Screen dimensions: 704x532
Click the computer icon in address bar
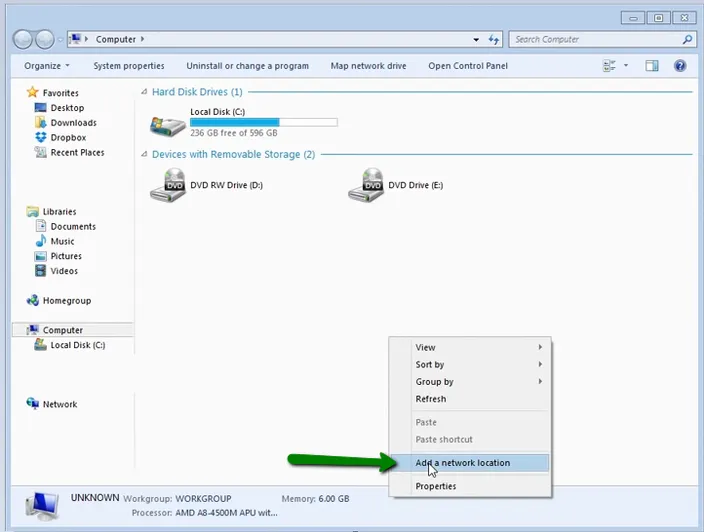(75, 39)
